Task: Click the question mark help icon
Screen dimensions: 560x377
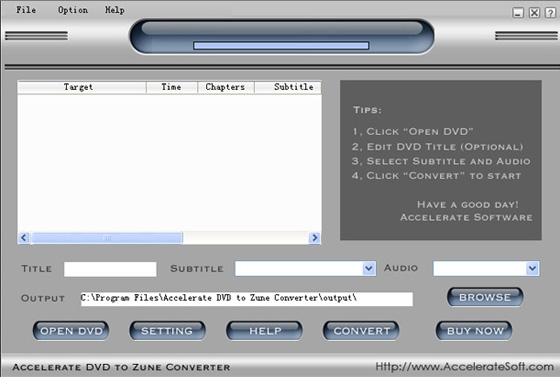Action: [x=550, y=13]
